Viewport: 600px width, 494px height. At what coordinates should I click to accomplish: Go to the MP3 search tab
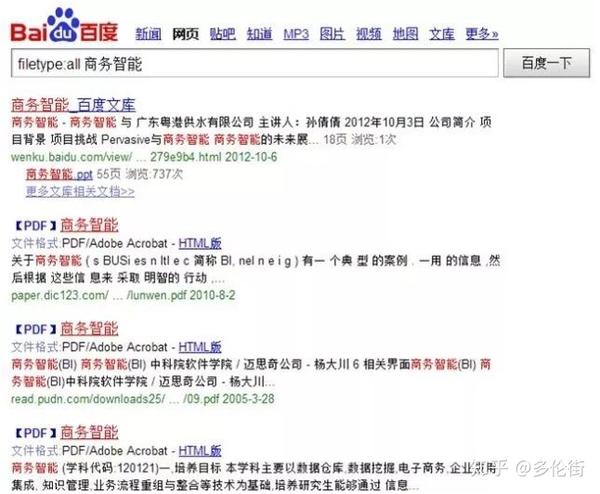point(296,34)
